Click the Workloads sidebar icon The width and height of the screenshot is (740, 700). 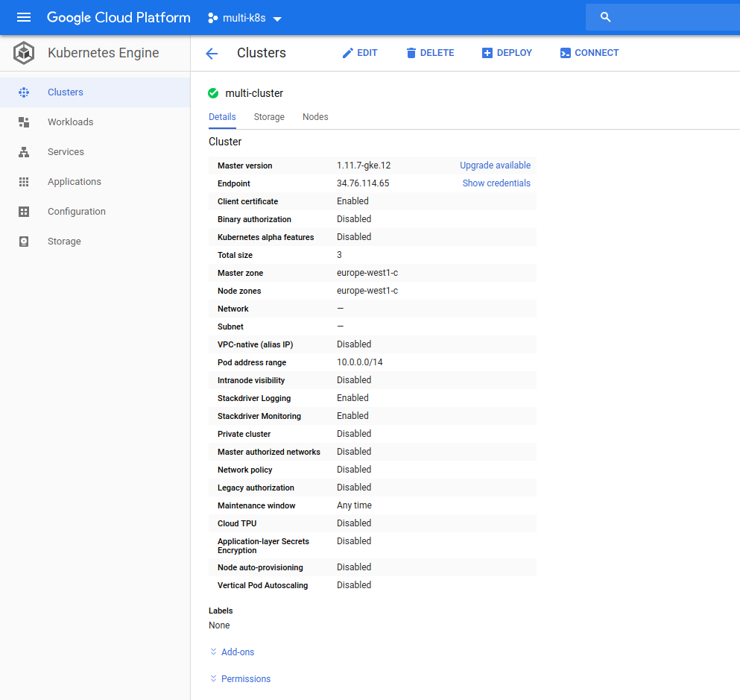[x=24, y=122]
